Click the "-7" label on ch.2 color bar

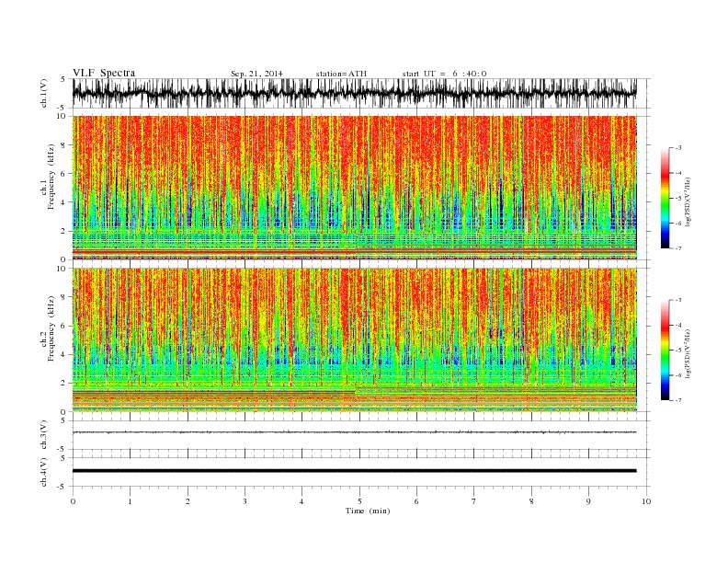click(678, 400)
